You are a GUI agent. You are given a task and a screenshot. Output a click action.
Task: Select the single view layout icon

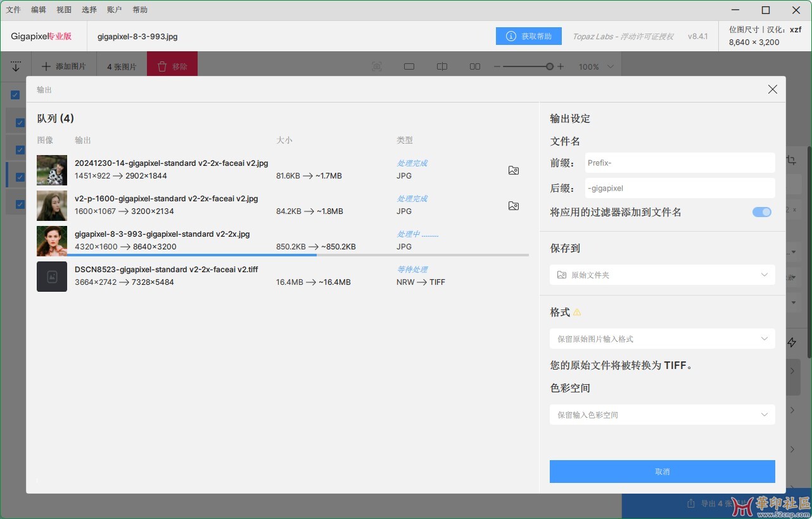[409, 66]
